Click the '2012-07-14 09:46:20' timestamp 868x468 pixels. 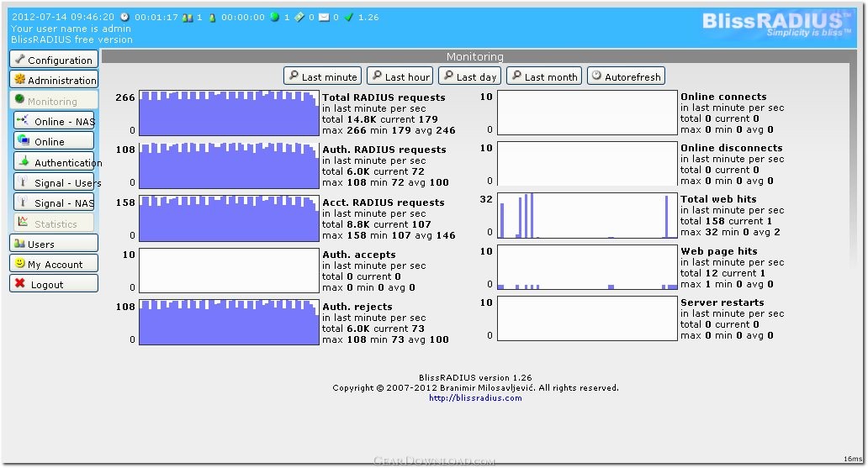click(62, 17)
